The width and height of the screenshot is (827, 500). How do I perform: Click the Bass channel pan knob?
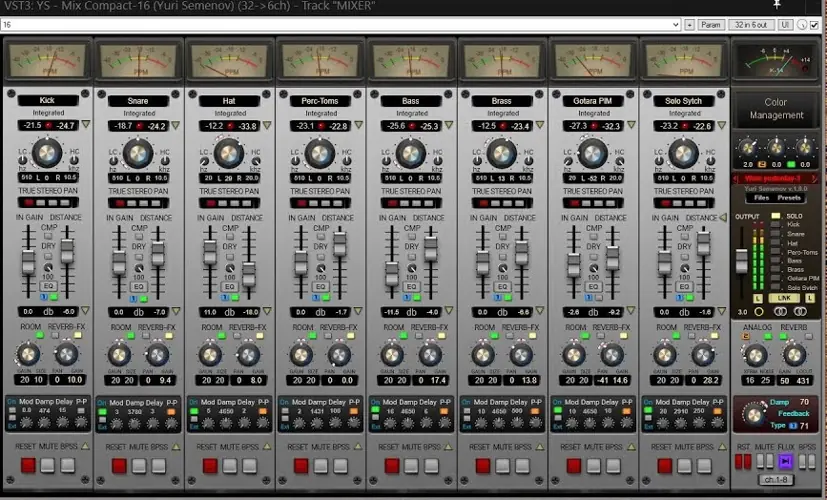point(410,154)
